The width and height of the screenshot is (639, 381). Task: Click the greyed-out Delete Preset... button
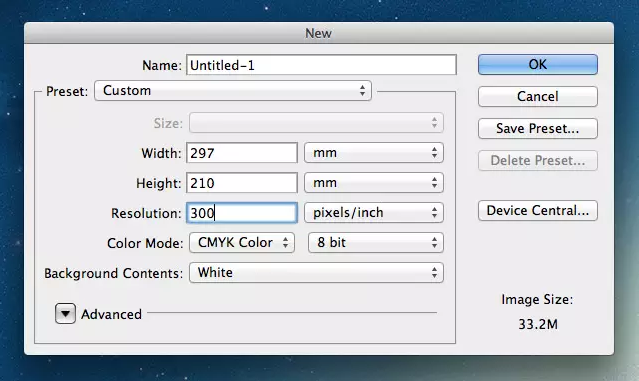coord(538,161)
